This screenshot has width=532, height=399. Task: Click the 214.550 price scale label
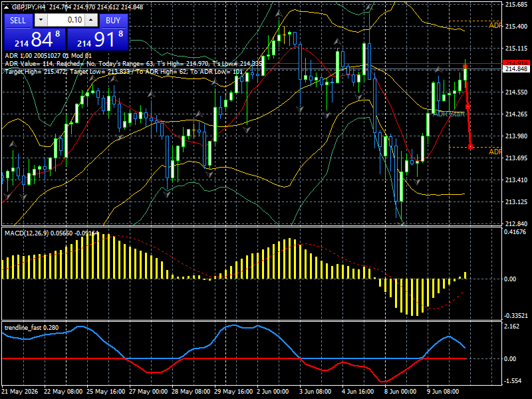[x=517, y=92]
